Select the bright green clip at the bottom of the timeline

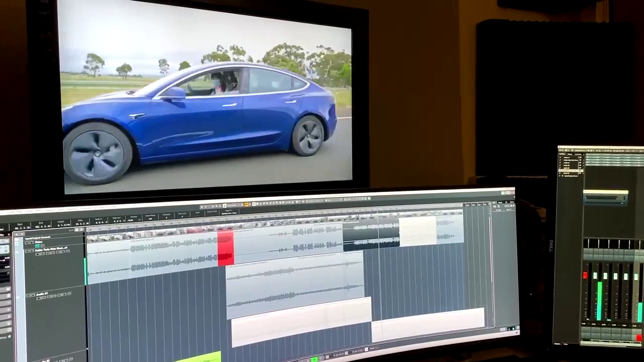pos(198,357)
